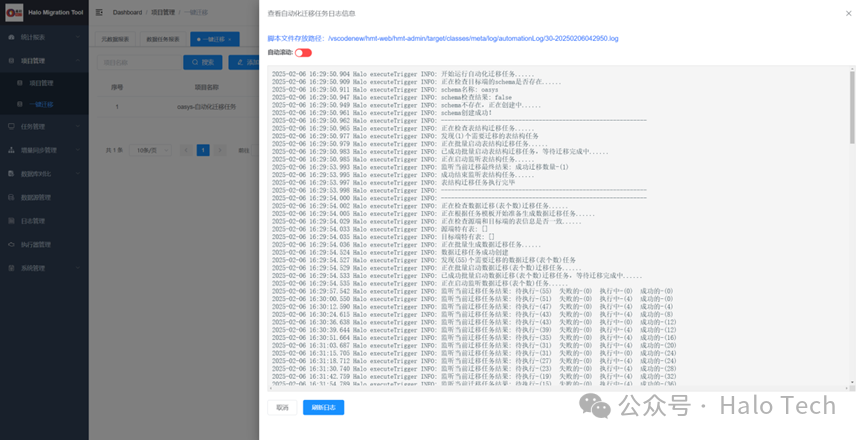The width and height of the screenshot is (864, 440).
Task: Select the 一键迁移 submenu item in sidebar
Action: [44, 104]
